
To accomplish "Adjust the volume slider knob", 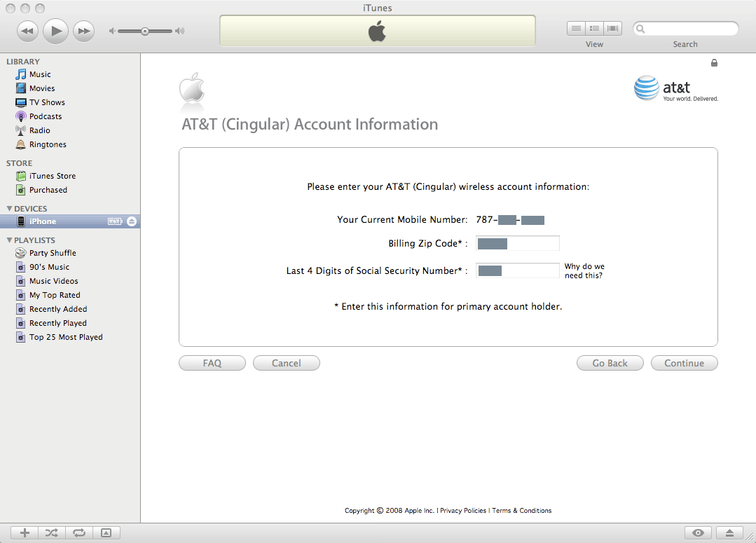I will (x=144, y=32).
